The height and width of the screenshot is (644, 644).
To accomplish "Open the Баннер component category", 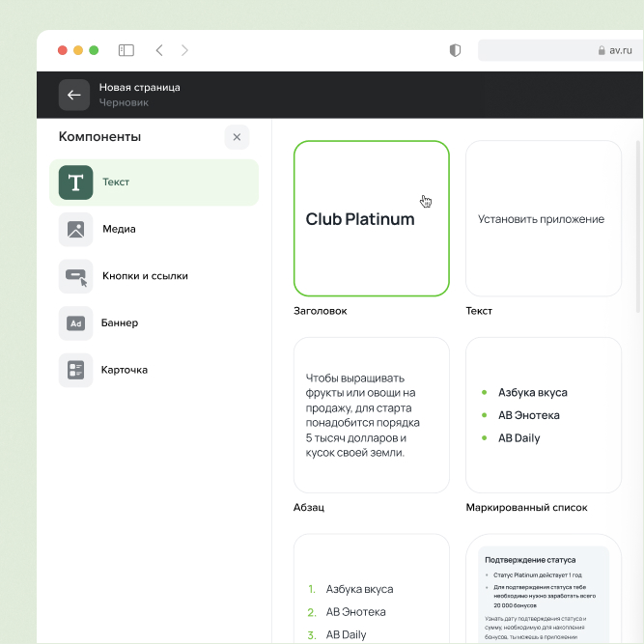I will [x=154, y=322].
